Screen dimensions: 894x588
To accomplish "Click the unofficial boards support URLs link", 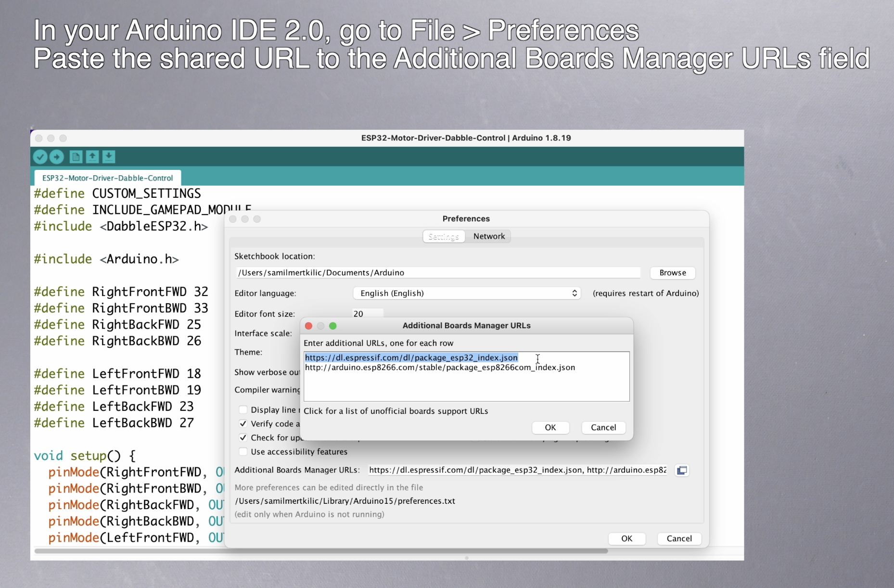I will [x=396, y=411].
